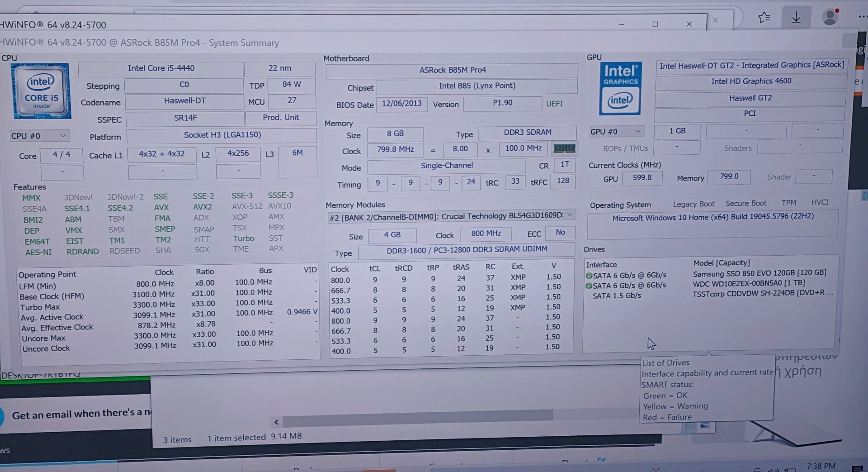Click the green SMART status icon for Samsung SSD

(589, 275)
